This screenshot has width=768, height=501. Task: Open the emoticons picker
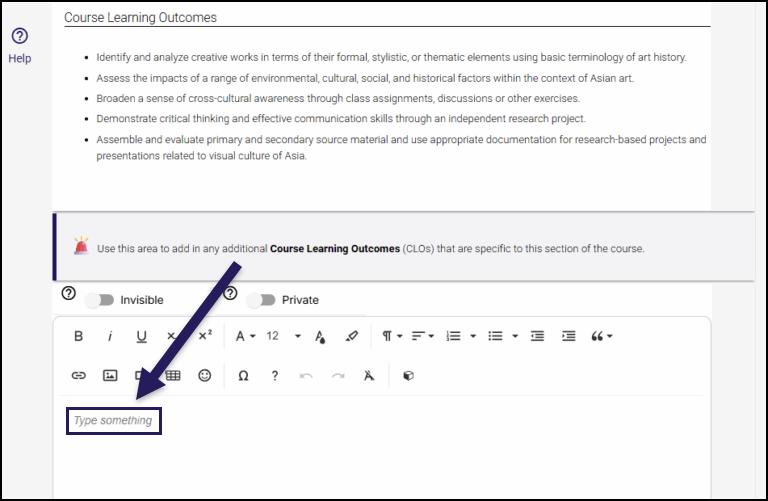(x=205, y=376)
